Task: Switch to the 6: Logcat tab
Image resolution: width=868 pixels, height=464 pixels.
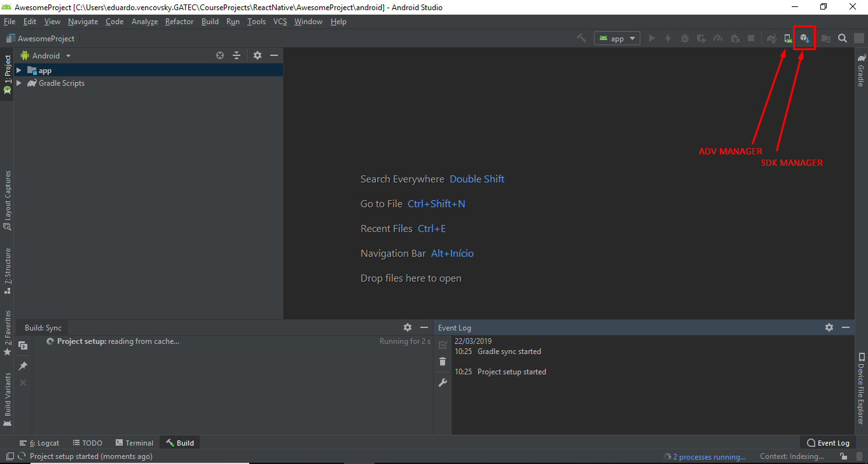Action: coord(39,443)
